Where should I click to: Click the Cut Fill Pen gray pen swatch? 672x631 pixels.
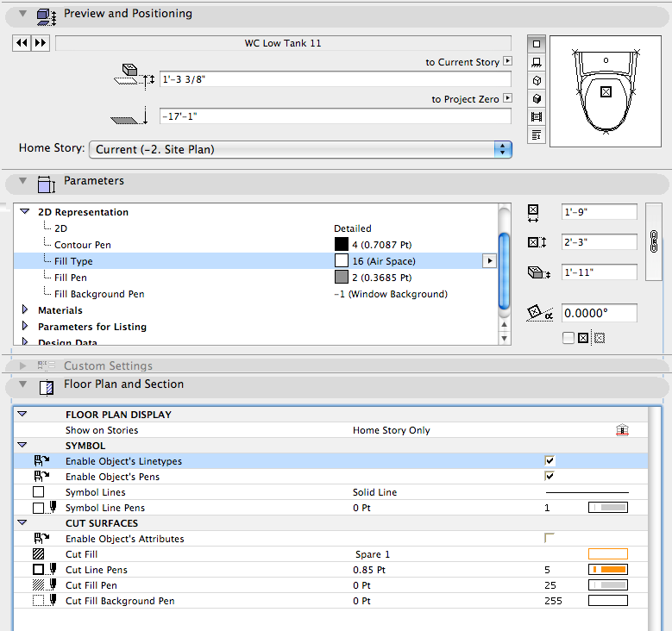click(607, 584)
